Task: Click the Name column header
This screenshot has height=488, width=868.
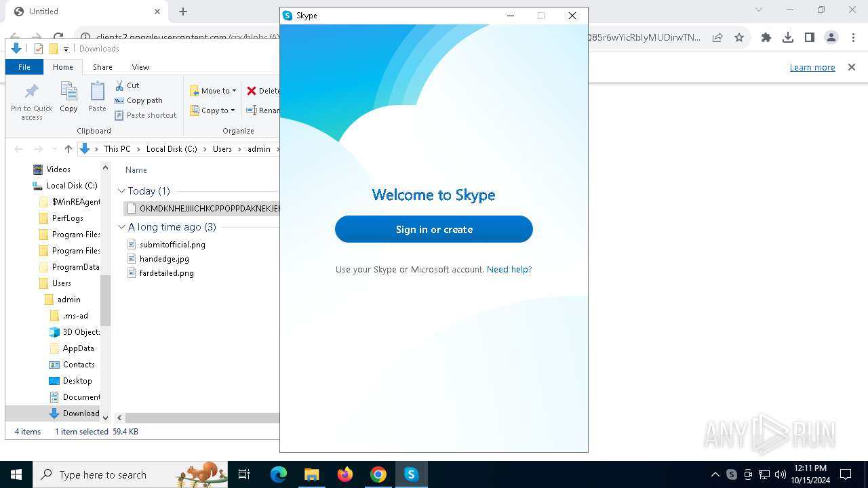Action: (x=136, y=170)
